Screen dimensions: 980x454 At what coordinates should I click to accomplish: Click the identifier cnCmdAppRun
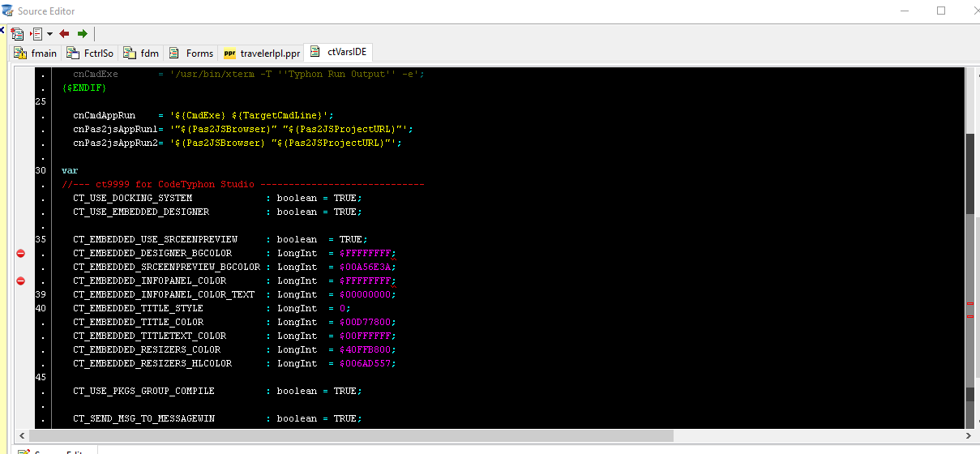coord(104,115)
